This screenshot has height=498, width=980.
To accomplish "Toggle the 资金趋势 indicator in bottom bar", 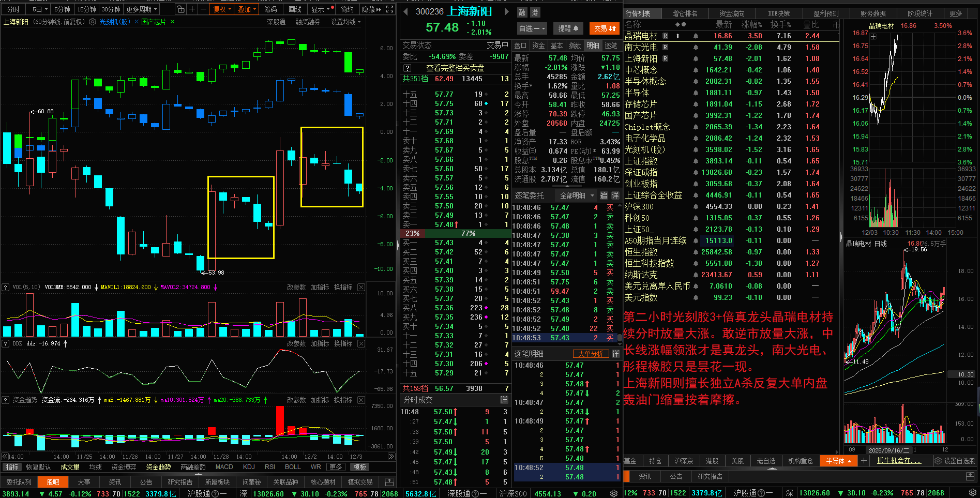I will (x=158, y=467).
